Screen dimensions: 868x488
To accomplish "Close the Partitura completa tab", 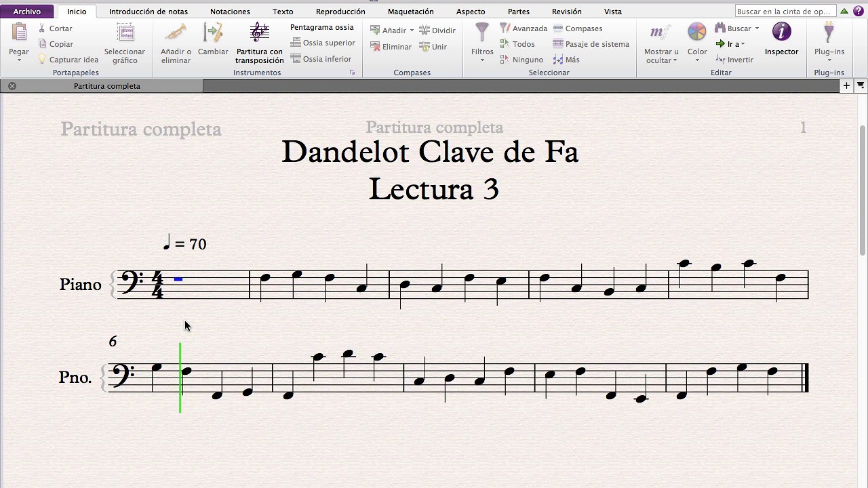I will 12,86.
